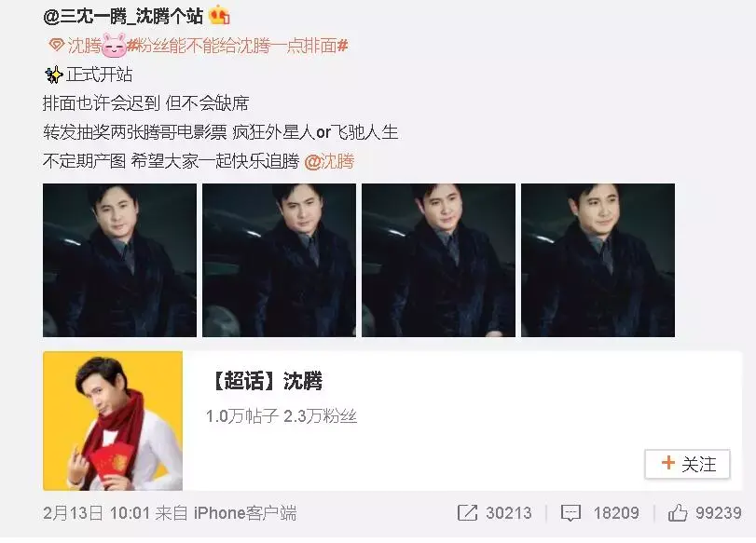Image resolution: width=756 pixels, height=543 pixels.
Task: Click the orange plus on 关注 button
Action: coord(668,463)
